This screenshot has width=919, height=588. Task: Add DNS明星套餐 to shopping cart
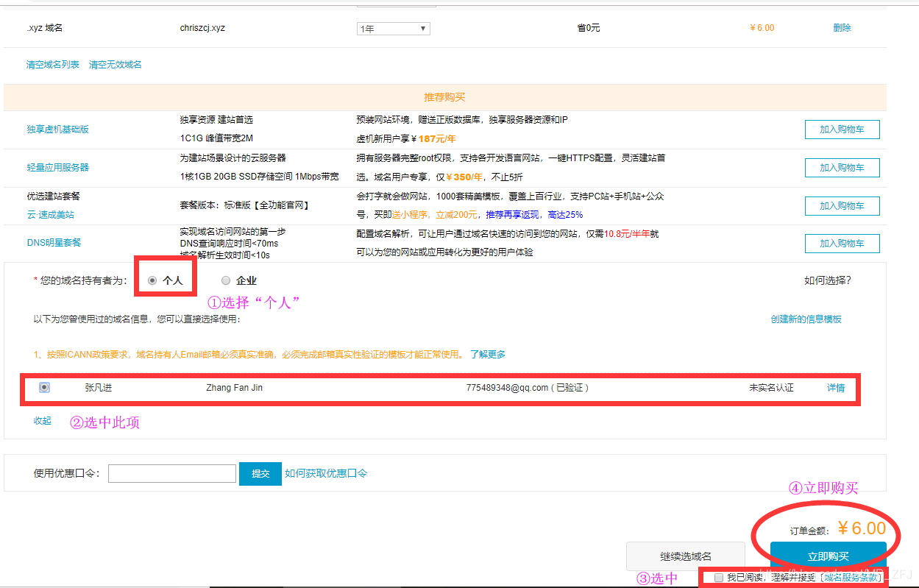click(x=842, y=243)
